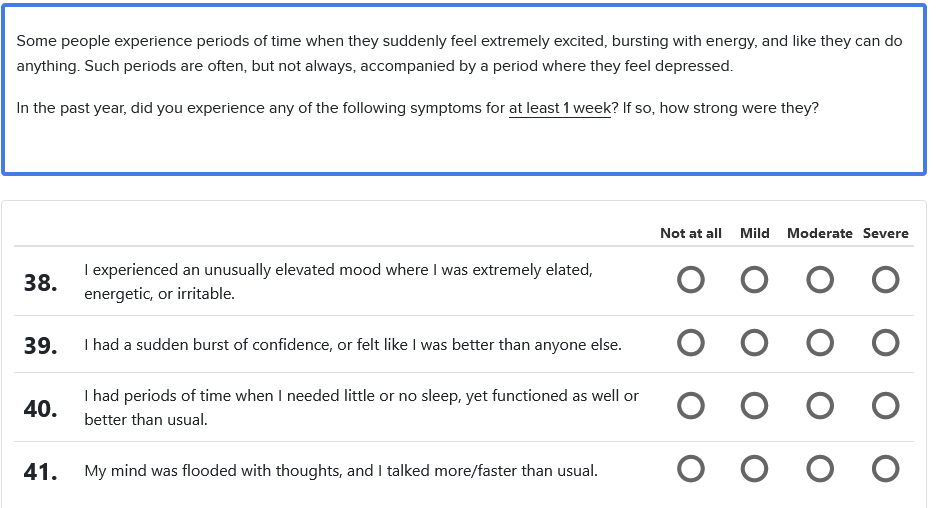Pick 'Moderate' for question 40
This screenshot has height=508, width=937.
pyautogui.click(x=820, y=406)
